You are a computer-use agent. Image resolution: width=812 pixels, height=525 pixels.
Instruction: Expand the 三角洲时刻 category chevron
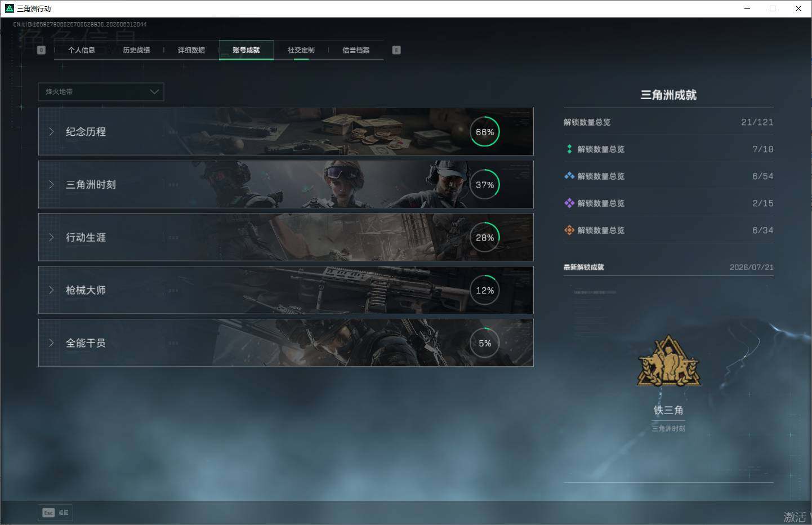tap(51, 185)
